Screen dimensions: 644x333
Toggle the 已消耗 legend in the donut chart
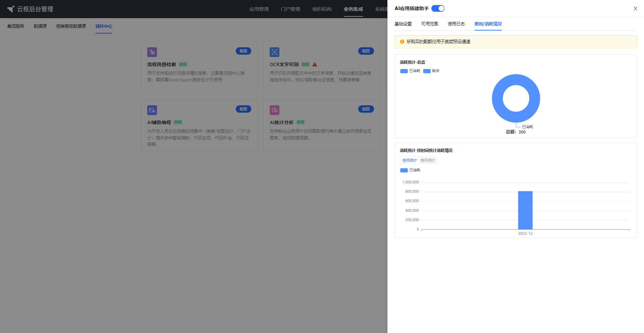(x=410, y=71)
